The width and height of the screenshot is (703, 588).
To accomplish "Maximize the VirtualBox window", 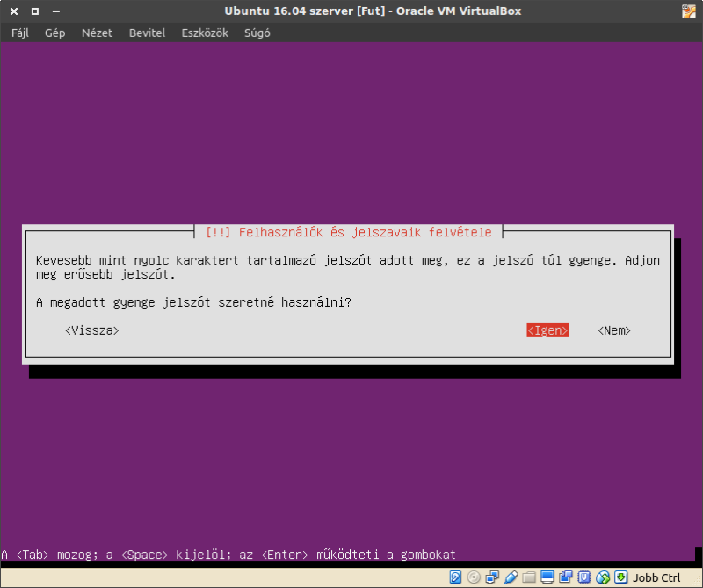I will [x=35, y=11].
